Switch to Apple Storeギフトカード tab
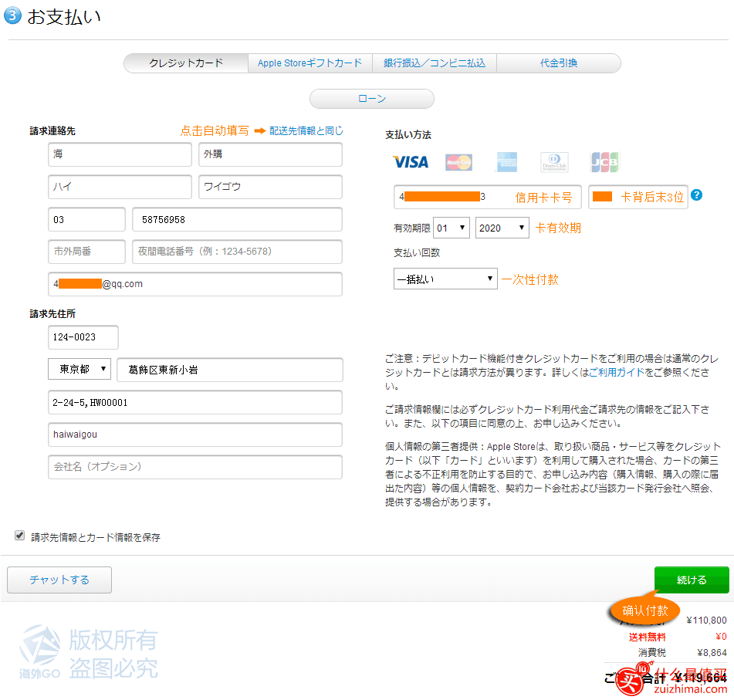The image size is (734, 700). pyautogui.click(x=310, y=63)
